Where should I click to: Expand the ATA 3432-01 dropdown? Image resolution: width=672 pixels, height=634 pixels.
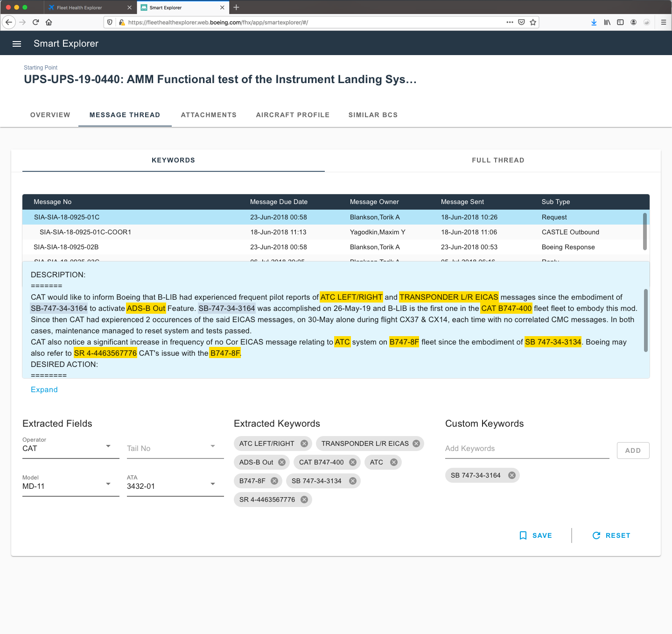175,486
